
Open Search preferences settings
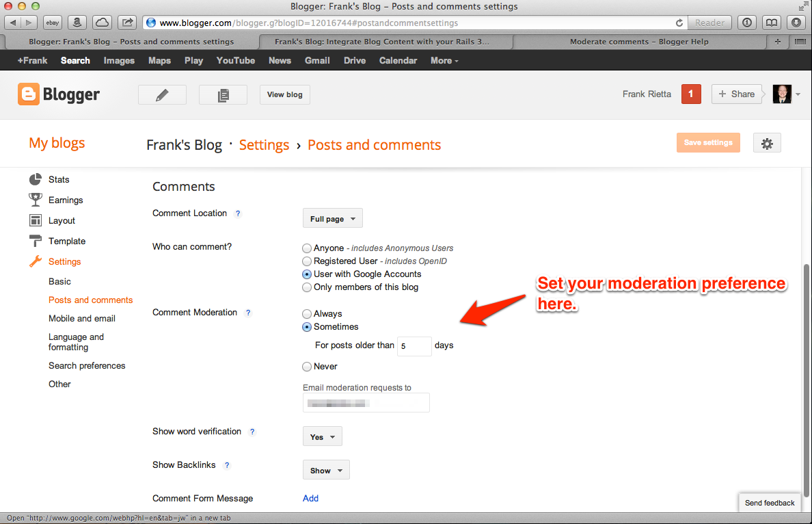pos(87,365)
